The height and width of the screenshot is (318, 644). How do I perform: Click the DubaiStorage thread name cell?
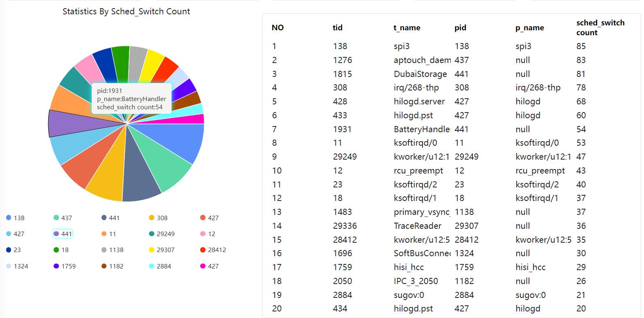(x=420, y=74)
